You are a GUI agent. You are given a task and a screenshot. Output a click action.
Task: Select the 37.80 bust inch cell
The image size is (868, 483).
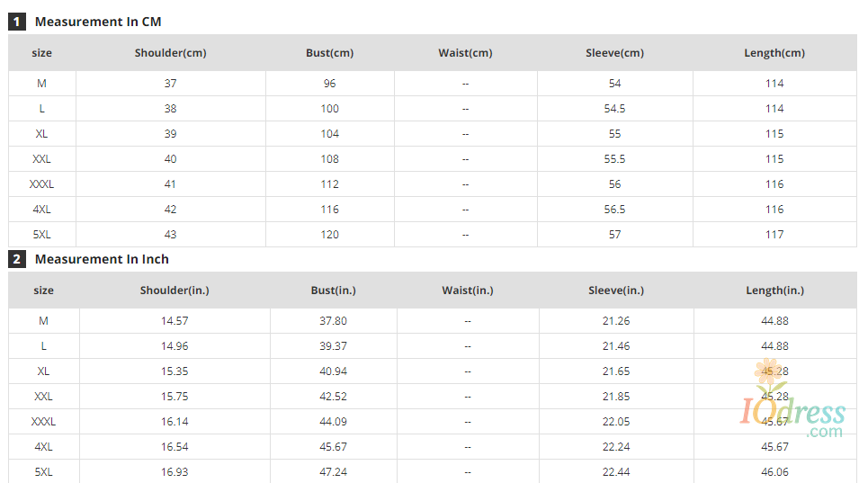[x=333, y=321]
